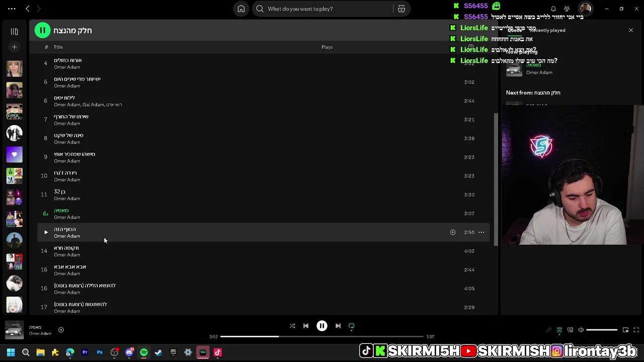This screenshot has width=644, height=362.
Task: Toggle the repeat button in player bar
Action: pos(352,326)
